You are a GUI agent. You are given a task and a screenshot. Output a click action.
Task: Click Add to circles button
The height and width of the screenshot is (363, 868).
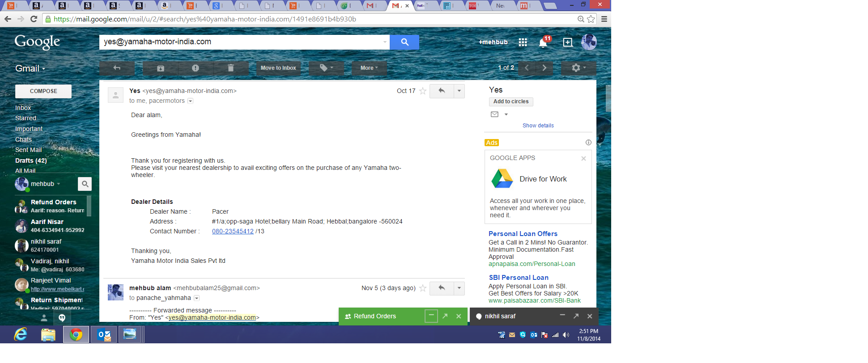click(x=511, y=102)
